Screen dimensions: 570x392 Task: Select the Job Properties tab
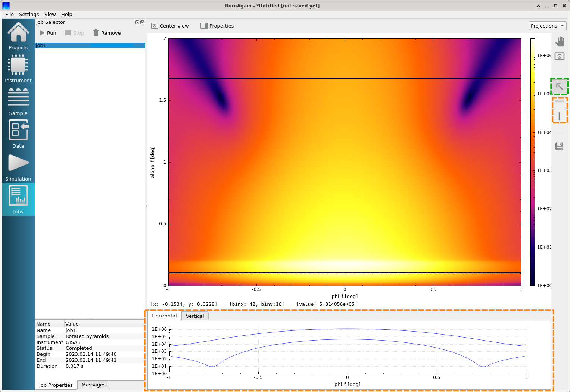coord(56,385)
